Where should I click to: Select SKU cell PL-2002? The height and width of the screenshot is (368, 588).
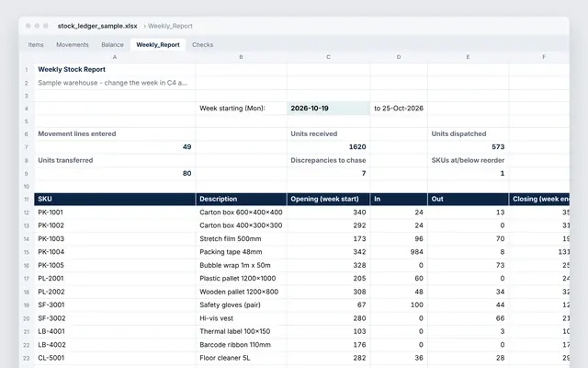pyautogui.click(x=115, y=292)
